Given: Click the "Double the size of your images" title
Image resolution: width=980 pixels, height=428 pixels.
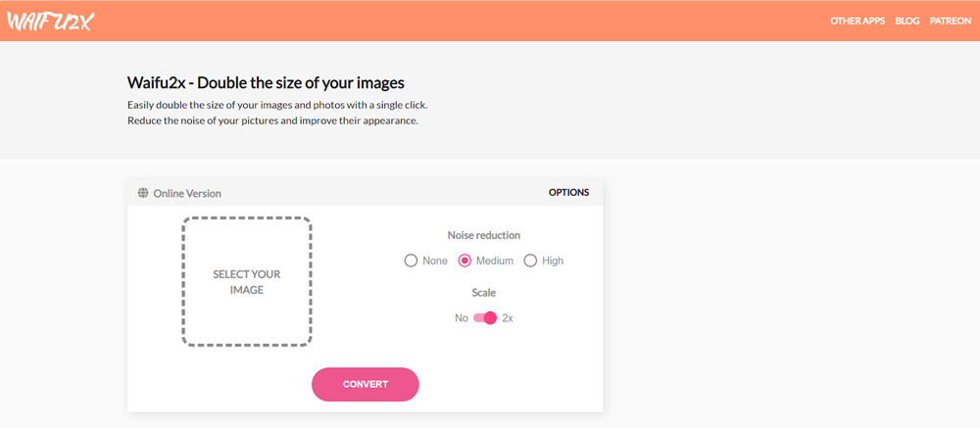Looking at the screenshot, I should (x=266, y=82).
